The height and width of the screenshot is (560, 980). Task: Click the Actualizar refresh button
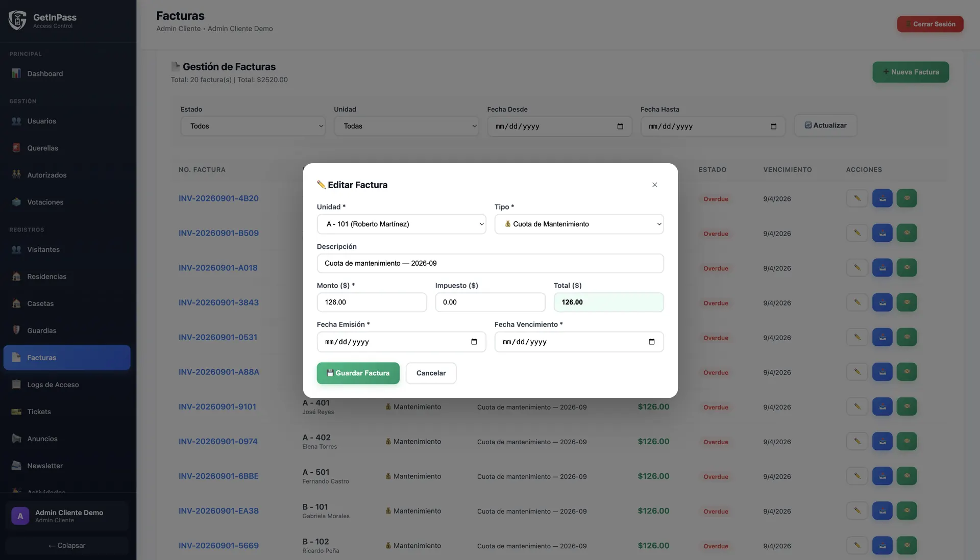[825, 125]
